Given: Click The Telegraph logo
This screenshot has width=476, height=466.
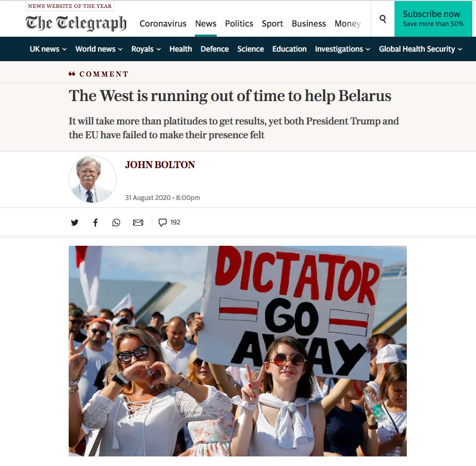Looking at the screenshot, I should pos(76,23).
